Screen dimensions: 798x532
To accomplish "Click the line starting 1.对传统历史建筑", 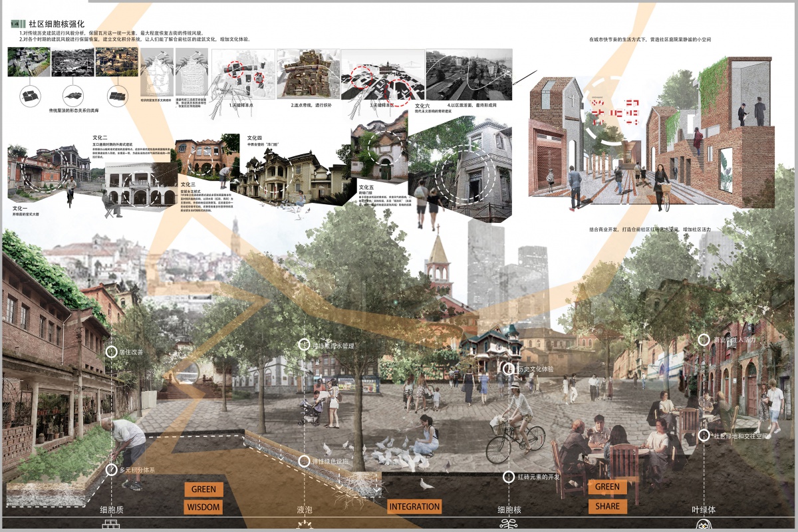I will 112,33.
